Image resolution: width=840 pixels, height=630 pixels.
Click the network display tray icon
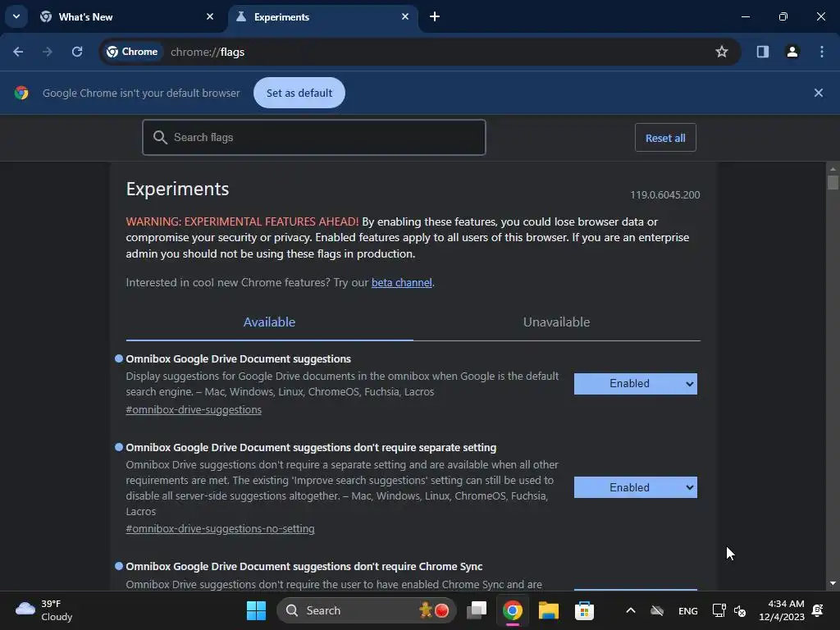[719, 610]
